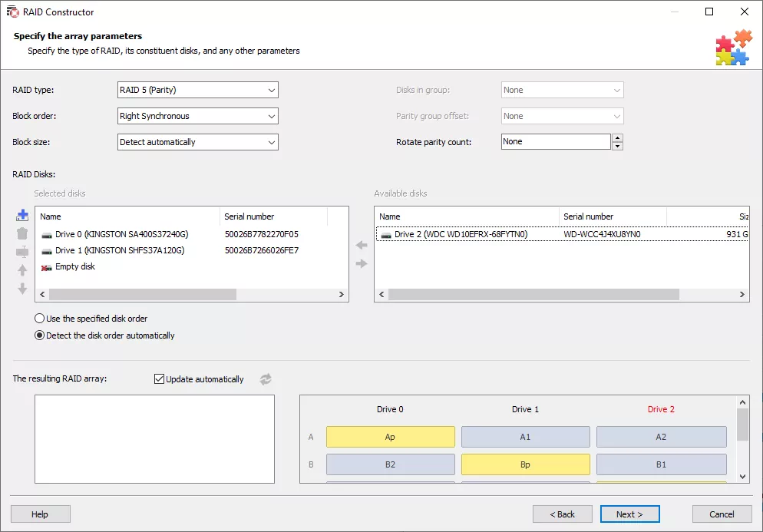This screenshot has width=763, height=532.
Task: Click the Empty disk icon in list
Action: (x=47, y=267)
